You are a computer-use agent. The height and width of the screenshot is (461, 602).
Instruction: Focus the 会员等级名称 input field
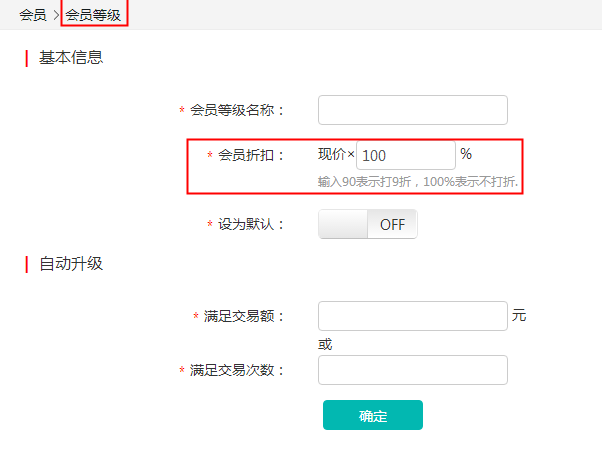pos(412,110)
